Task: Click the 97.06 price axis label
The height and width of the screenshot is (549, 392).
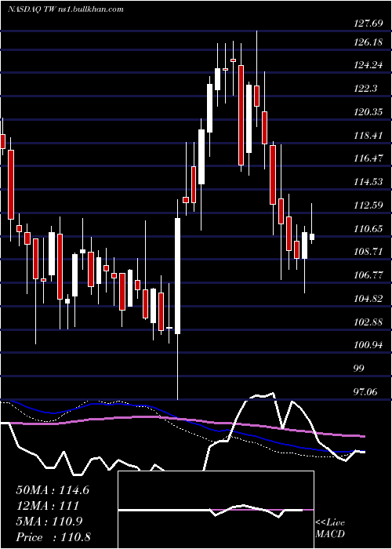Action: 366,392
